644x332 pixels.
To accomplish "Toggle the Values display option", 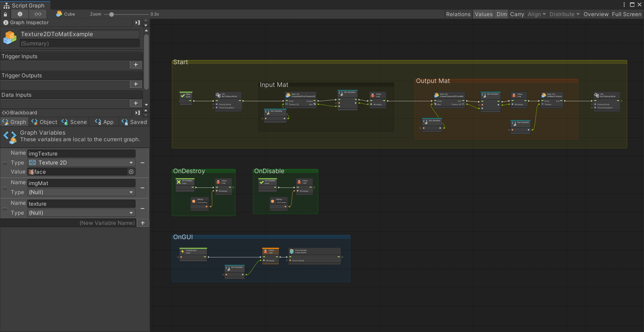I will point(484,14).
